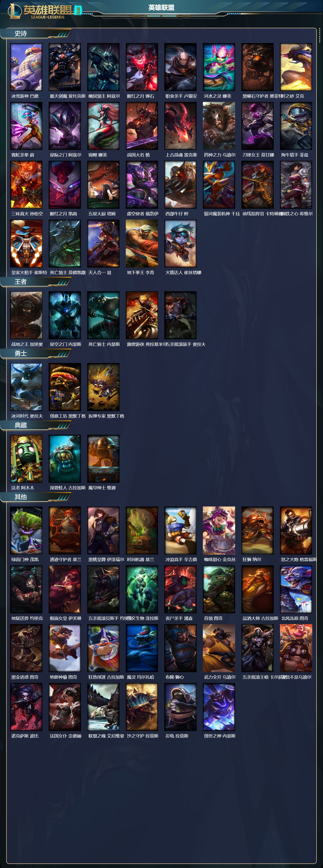The height and width of the screenshot is (868, 323).
Task: Click the 冰河时代 奥拉夫 skin image
Action: [x=26, y=387]
